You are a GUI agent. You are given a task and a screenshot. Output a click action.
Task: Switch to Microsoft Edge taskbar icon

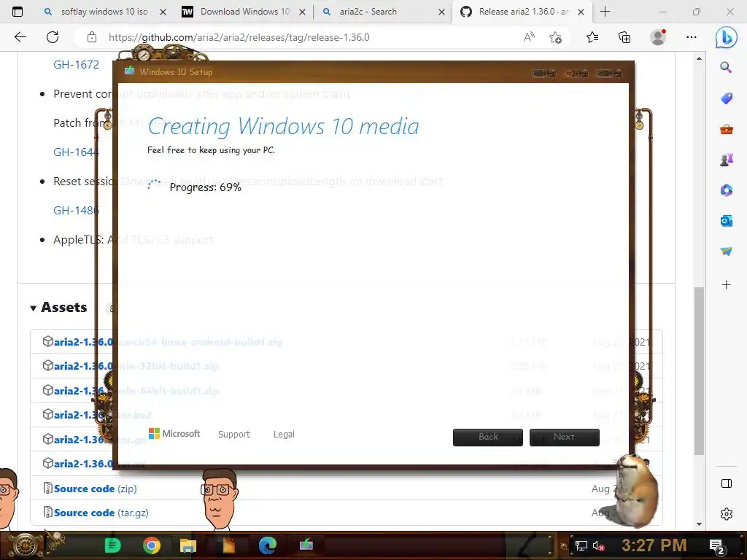click(268, 545)
